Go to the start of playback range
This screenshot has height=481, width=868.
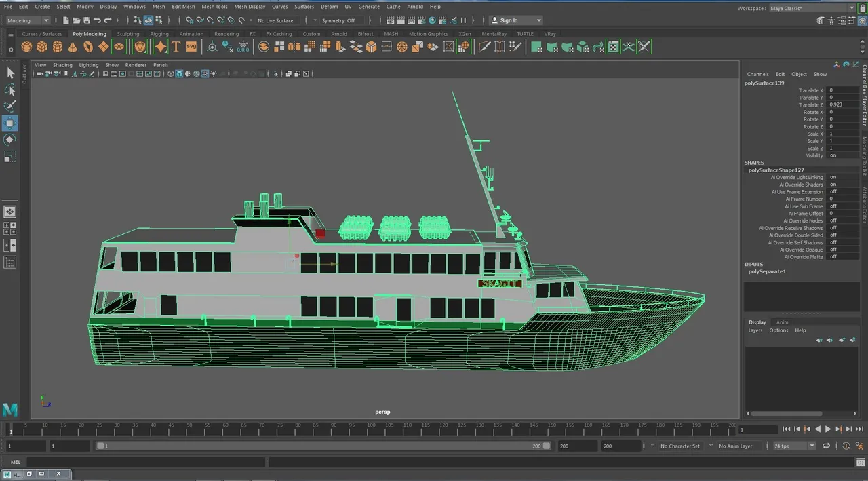787,429
